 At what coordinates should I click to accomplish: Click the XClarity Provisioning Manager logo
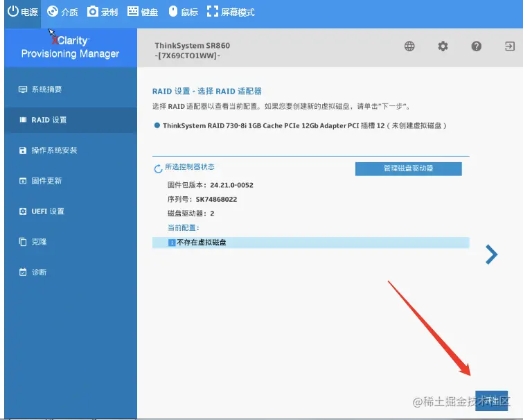[x=71, y=47]
